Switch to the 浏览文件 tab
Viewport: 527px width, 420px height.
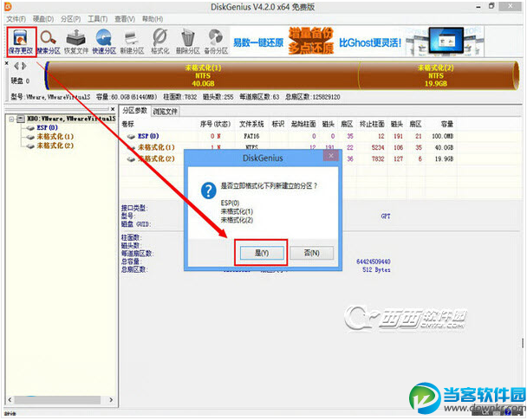165,111
